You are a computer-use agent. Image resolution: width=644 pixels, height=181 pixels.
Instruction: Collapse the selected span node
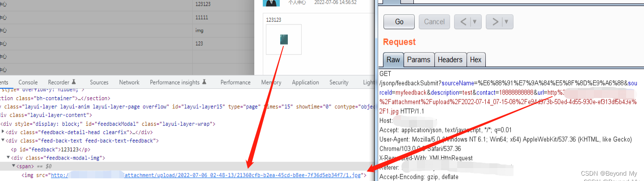(x=13, y=166)
